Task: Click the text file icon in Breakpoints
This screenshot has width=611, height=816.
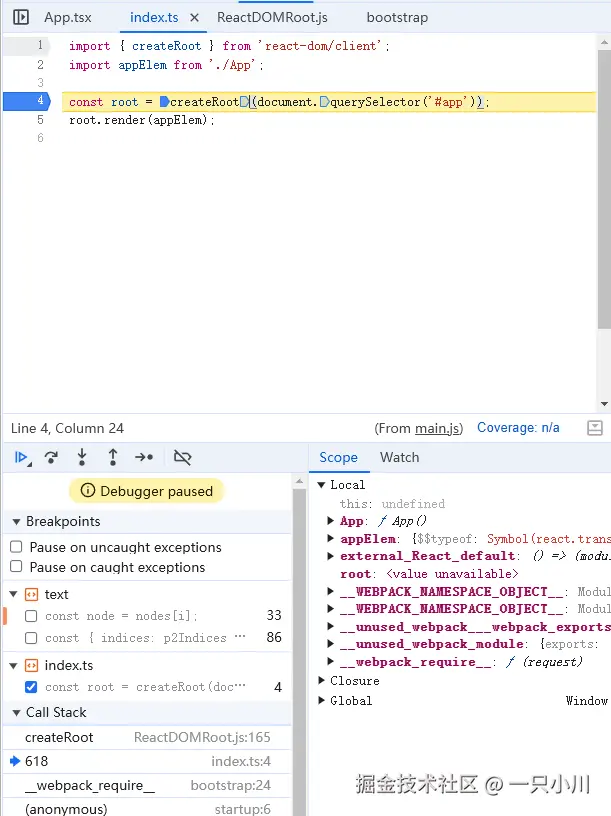Action: click(x=31, y=594)
